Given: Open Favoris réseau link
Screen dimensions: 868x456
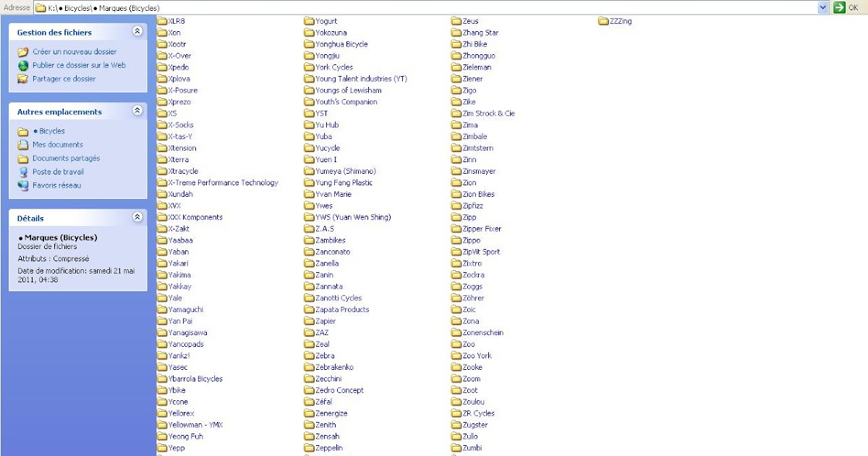Looking at the screenshot, I should click(x=56, y=186).
